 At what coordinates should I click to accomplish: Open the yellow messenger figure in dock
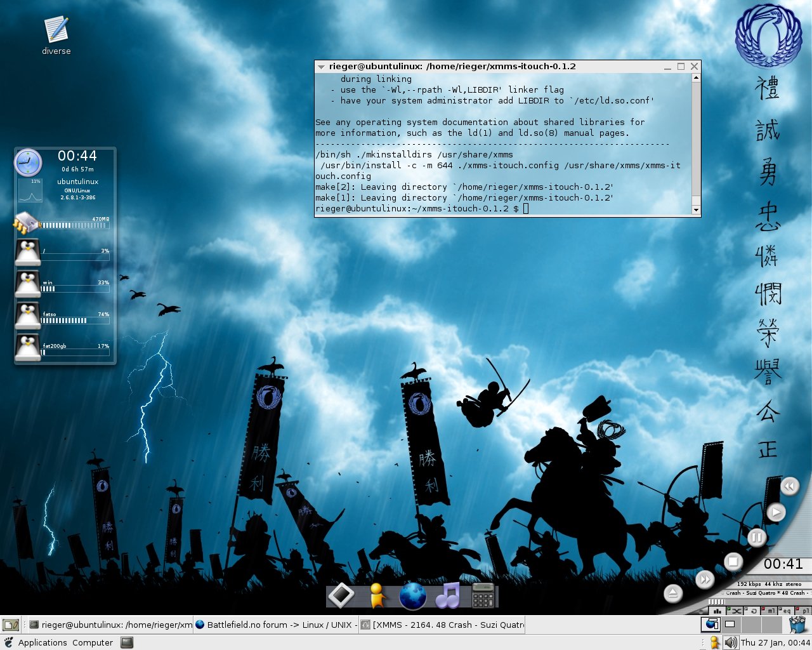point(376,595)
